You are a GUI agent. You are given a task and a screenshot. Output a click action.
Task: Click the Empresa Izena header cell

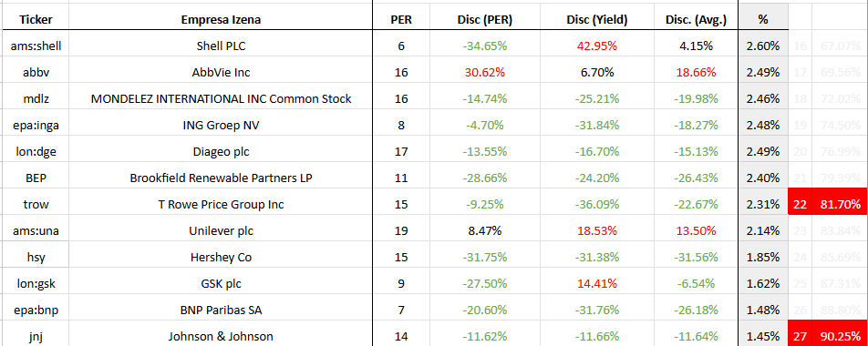click(x=221, y=20)
